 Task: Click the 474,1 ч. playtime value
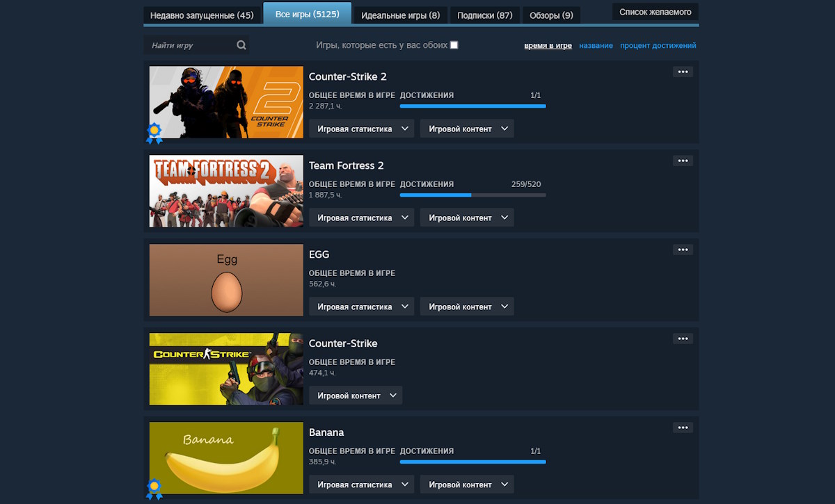(322, 373)
